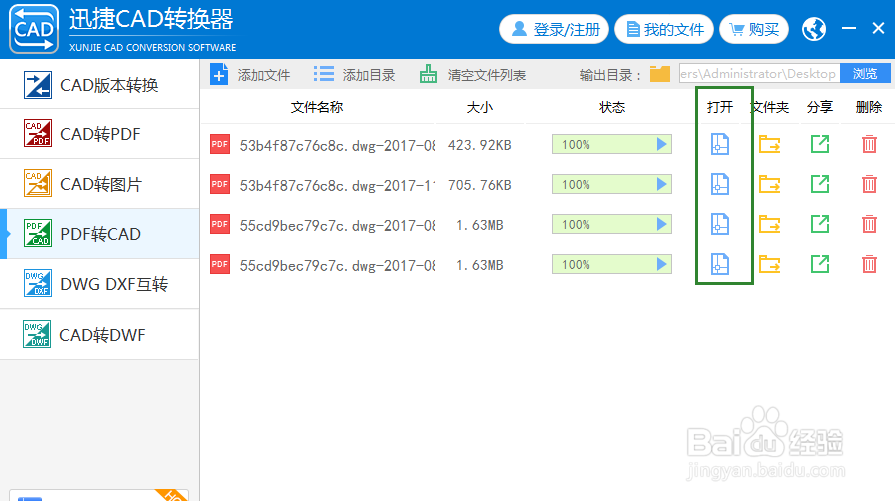895x501 pixels.
Task: Switch to DWG DXF互转 mode
Action: 99,284
